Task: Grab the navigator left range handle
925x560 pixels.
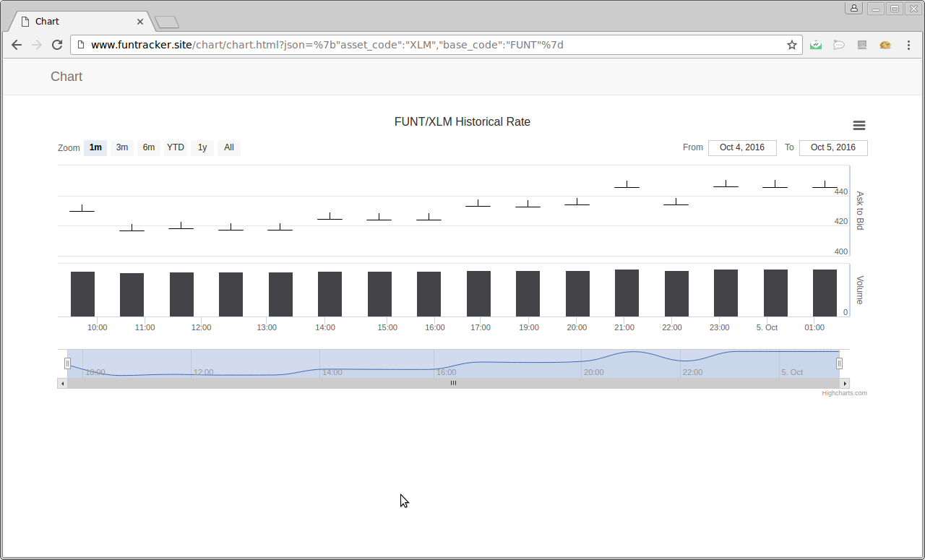Action: 67,363
